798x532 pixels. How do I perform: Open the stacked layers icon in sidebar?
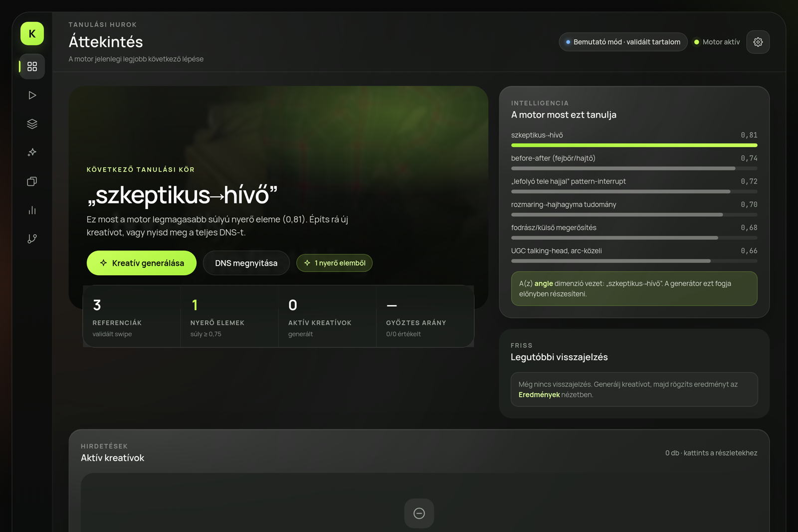point(32,124)
